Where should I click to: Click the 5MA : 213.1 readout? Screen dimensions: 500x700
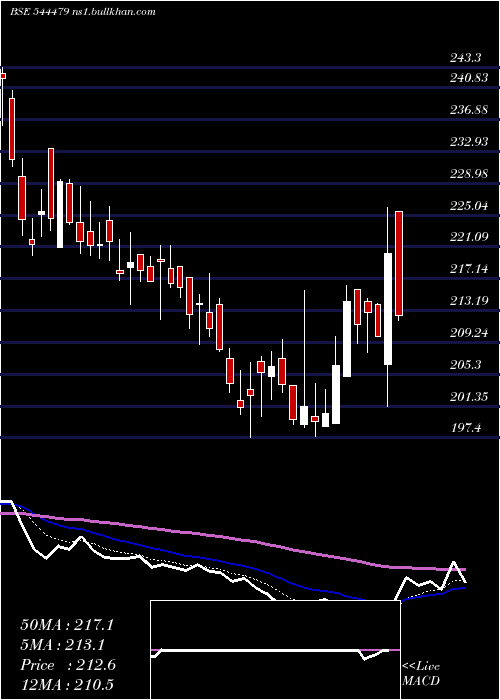pyautogui.click(x=62, y=645)
